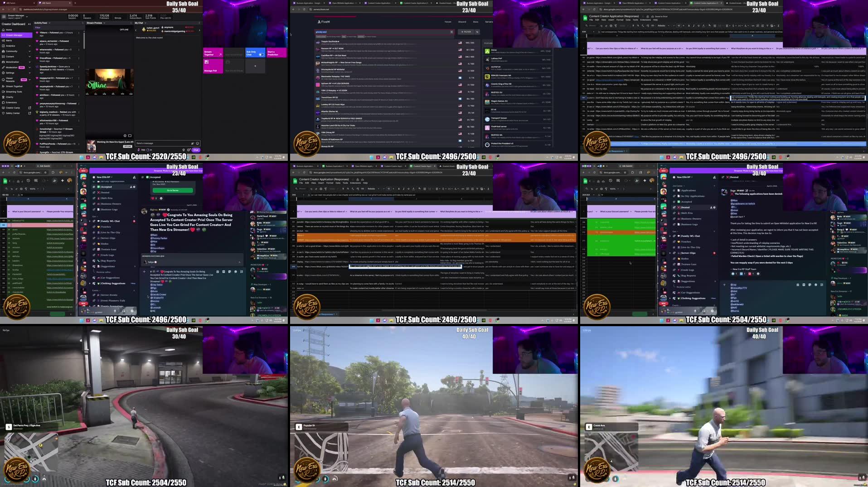Open the Denied channel settings gear in Discord

(x=714, y=207)
